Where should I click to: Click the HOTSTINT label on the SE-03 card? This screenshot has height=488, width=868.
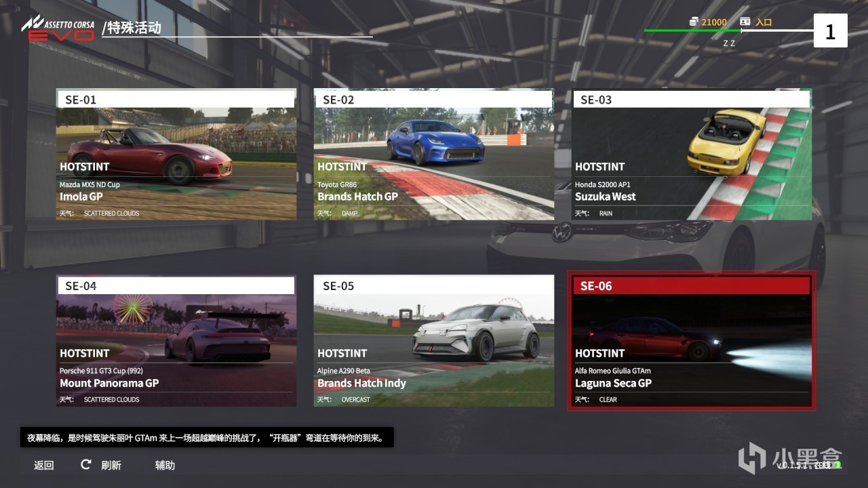pyautogui.click(x=599, y=167)
